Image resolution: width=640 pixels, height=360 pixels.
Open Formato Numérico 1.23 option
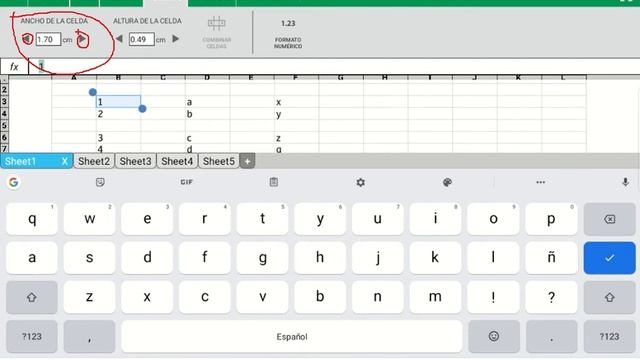(x=288, y=34)
